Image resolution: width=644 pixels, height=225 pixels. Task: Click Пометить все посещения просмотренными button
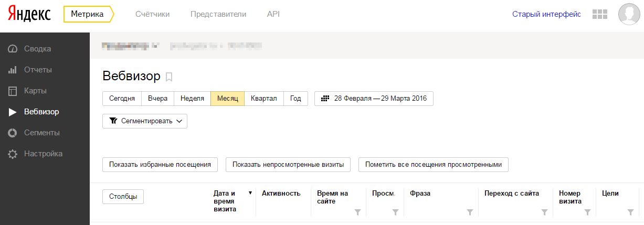coord(434,165)
